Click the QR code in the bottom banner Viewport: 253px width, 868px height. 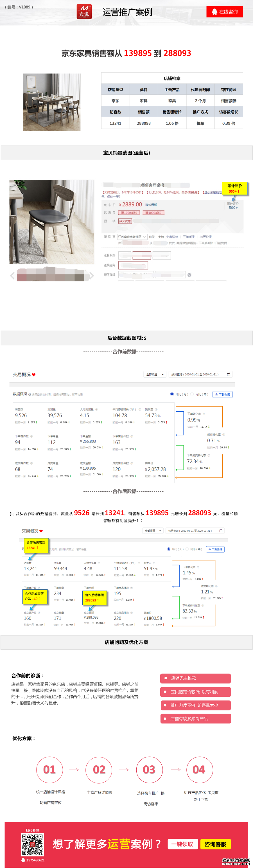point(32,844)
